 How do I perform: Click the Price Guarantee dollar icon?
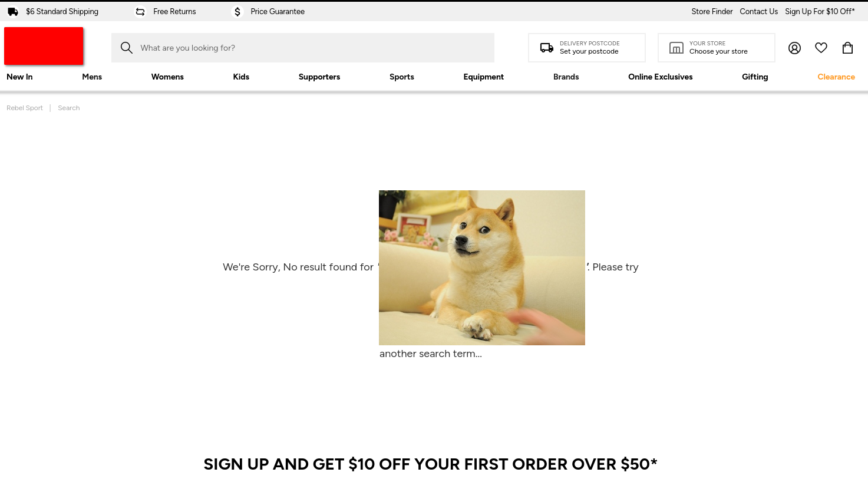(237, 12)
